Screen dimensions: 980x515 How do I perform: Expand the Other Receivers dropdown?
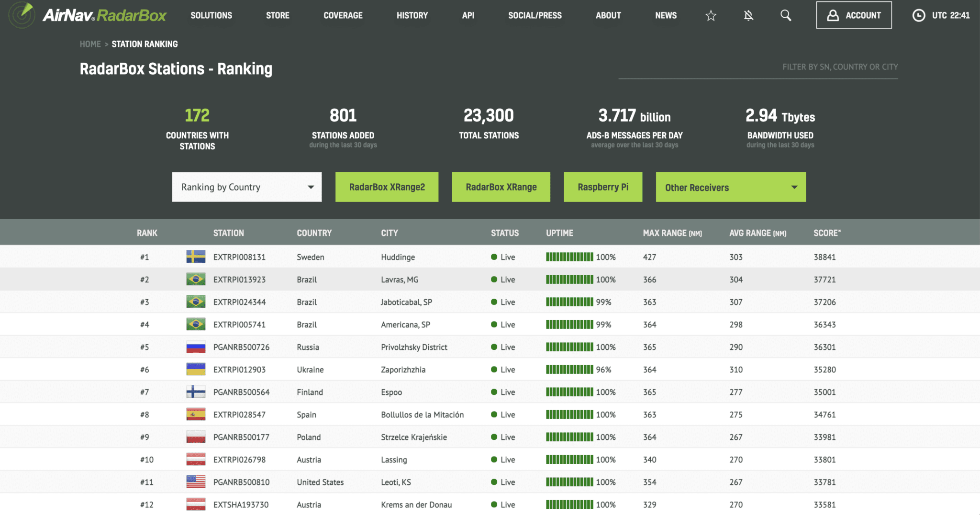pos(730,187)
